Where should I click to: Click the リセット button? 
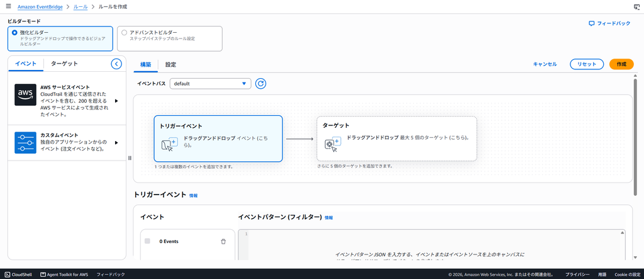pos(587,64)
